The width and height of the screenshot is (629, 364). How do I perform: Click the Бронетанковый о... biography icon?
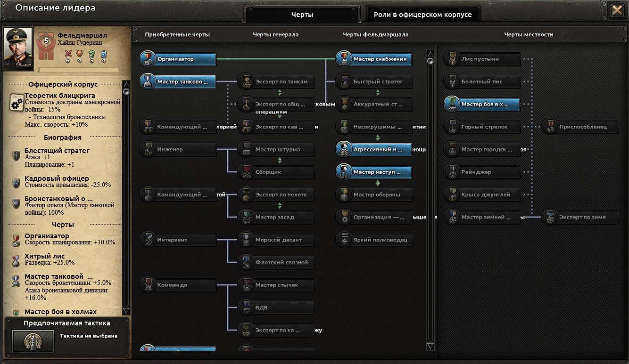[17, 203]
